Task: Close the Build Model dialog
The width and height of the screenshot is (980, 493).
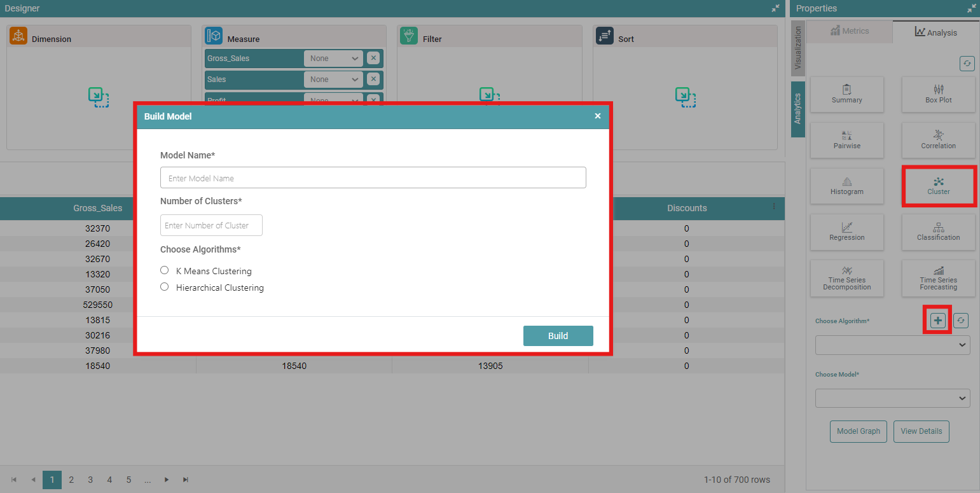Action: click(597, 116)
